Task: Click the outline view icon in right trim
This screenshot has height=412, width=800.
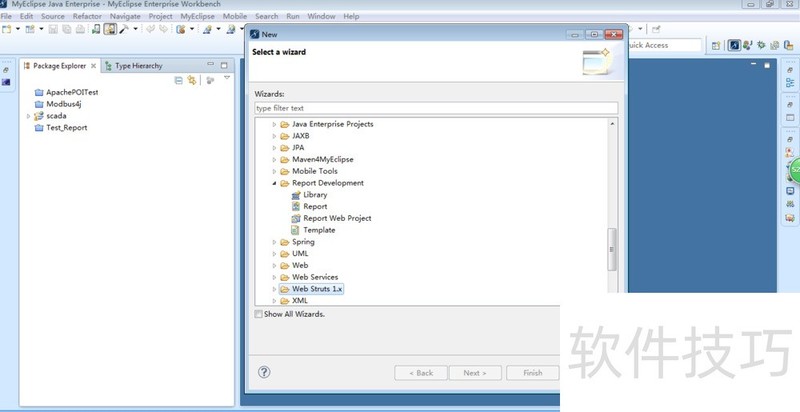Action: tap(790, 83)
